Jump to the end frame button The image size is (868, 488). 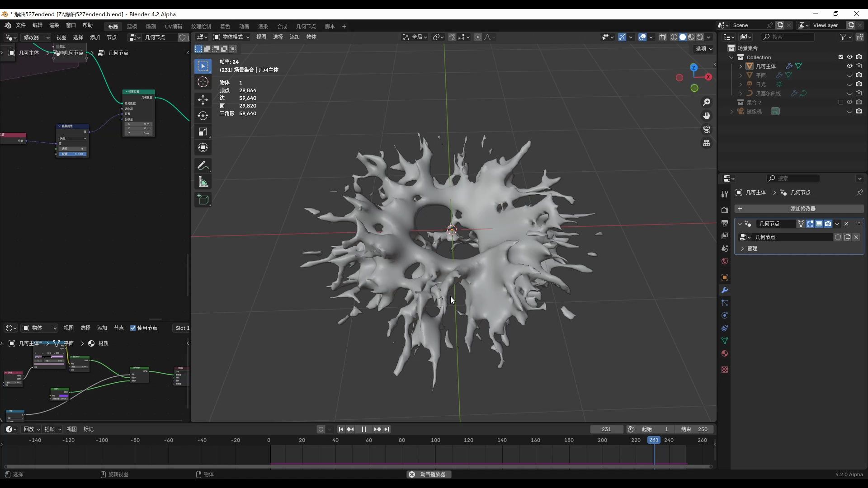(387, 429)
